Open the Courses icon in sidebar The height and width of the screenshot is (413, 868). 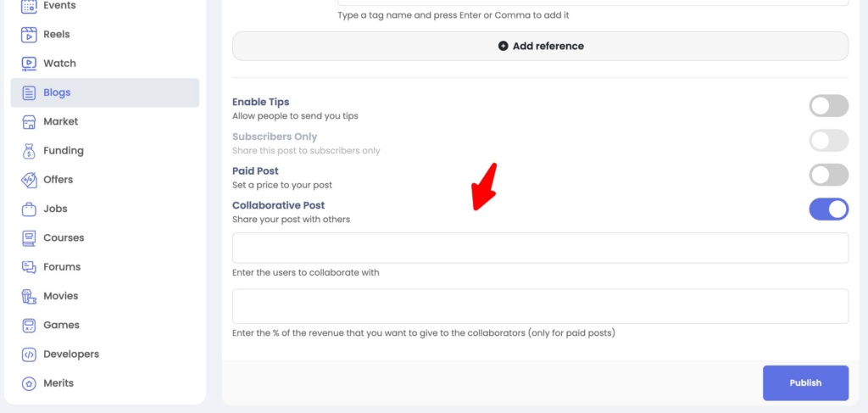(29, 238)
